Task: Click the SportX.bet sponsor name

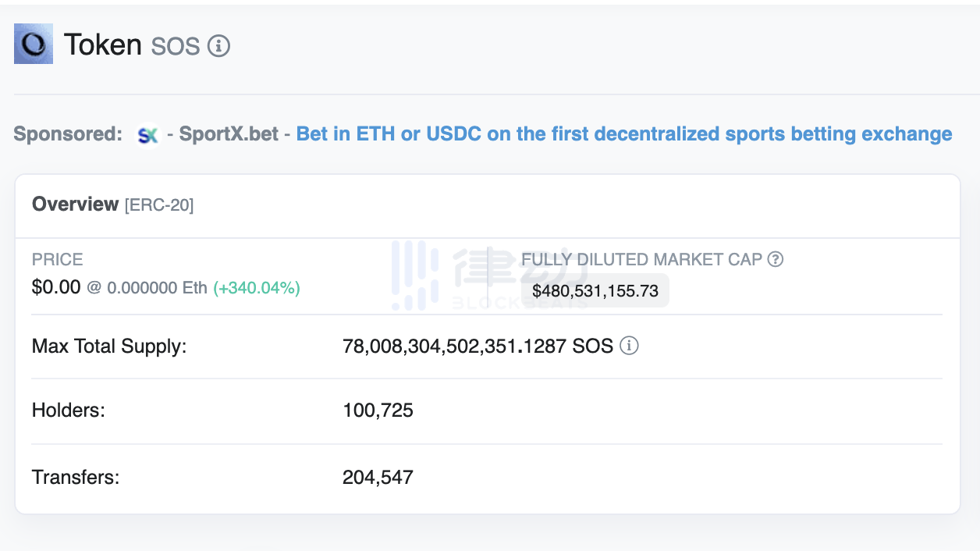Action: (x=229, y=134)
